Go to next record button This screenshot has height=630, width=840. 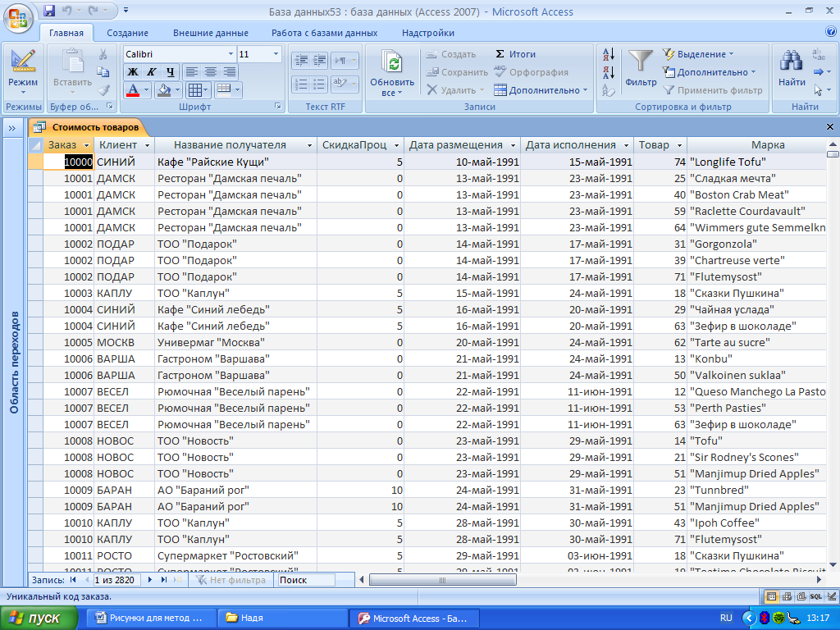point(150,580)
